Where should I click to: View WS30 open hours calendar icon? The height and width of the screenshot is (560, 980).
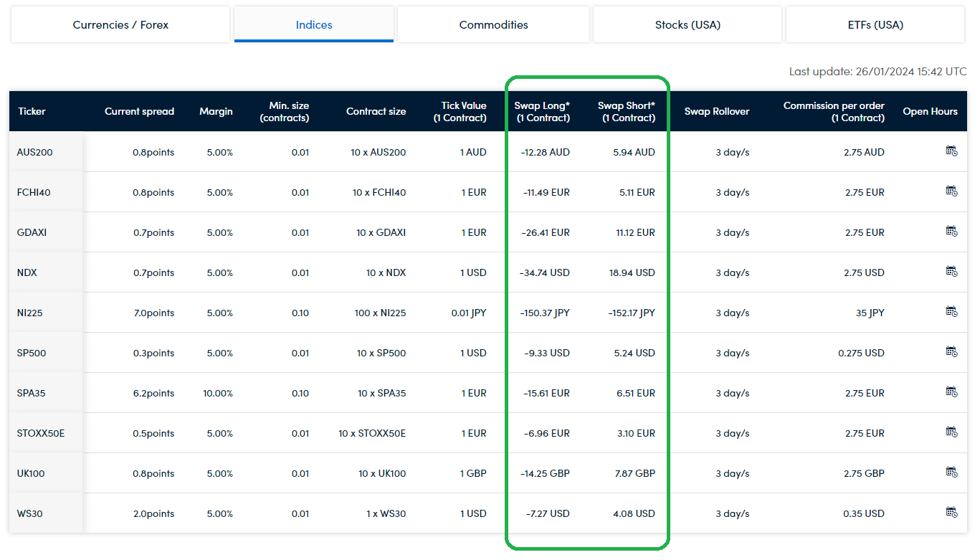(x=951, y=512)
